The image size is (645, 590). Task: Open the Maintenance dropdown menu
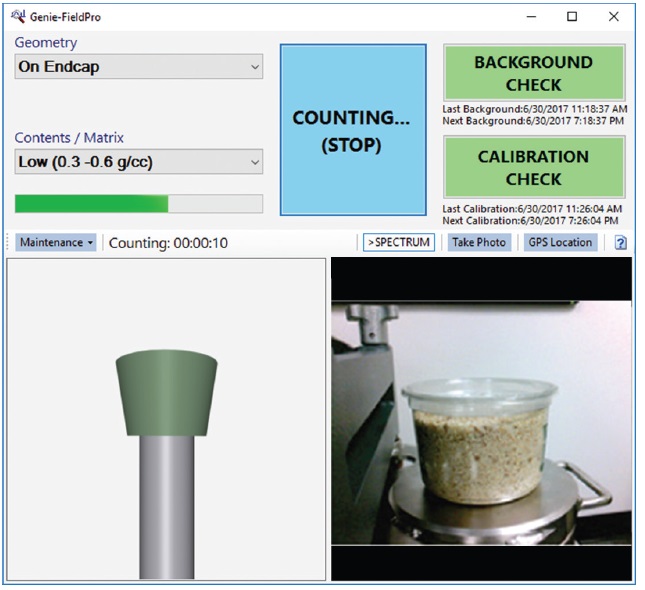tap(56, 243)
